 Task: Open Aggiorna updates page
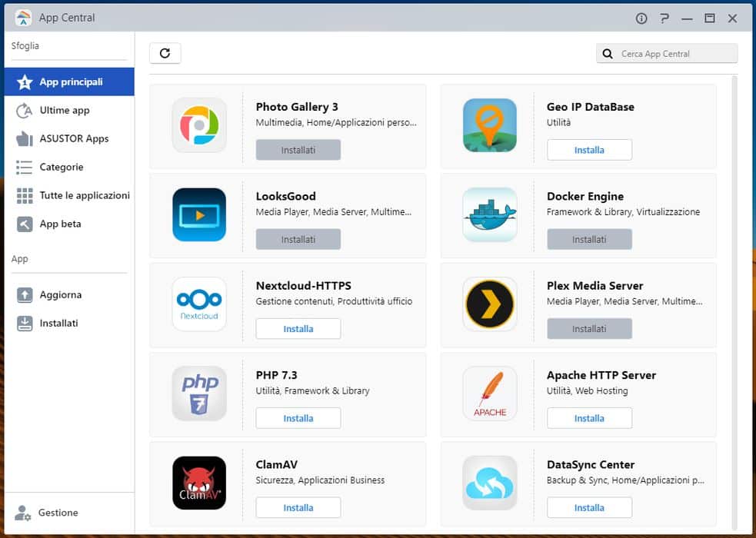point(69,295)
